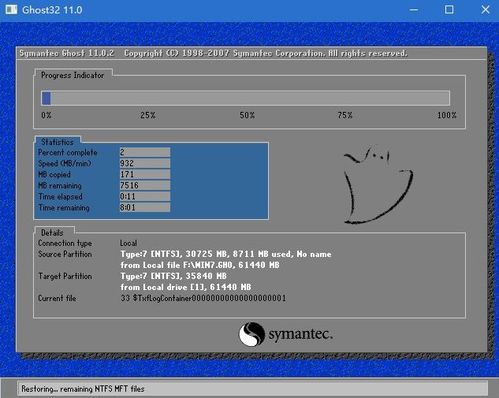Screen dimensions: 499x398
Task: Maximize the Ghost32 11.0 window
Action: point(449,10)
